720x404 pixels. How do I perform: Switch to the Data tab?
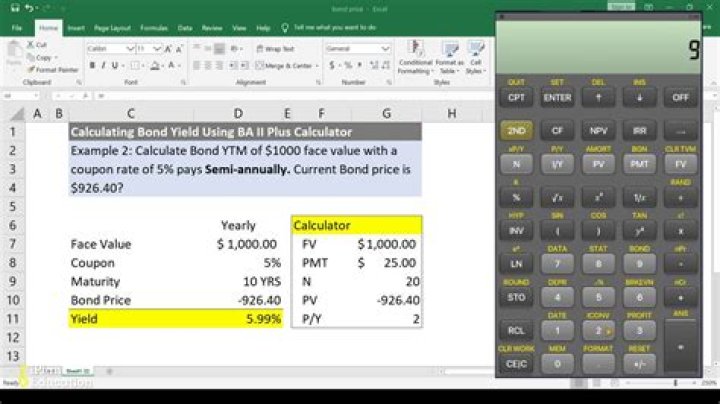(x=185, y=28)
